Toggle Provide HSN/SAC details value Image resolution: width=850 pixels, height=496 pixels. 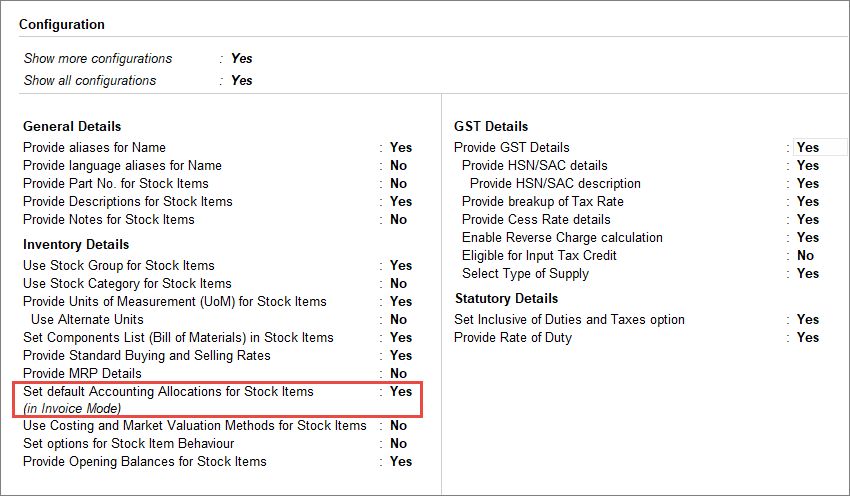coord(808,165)
